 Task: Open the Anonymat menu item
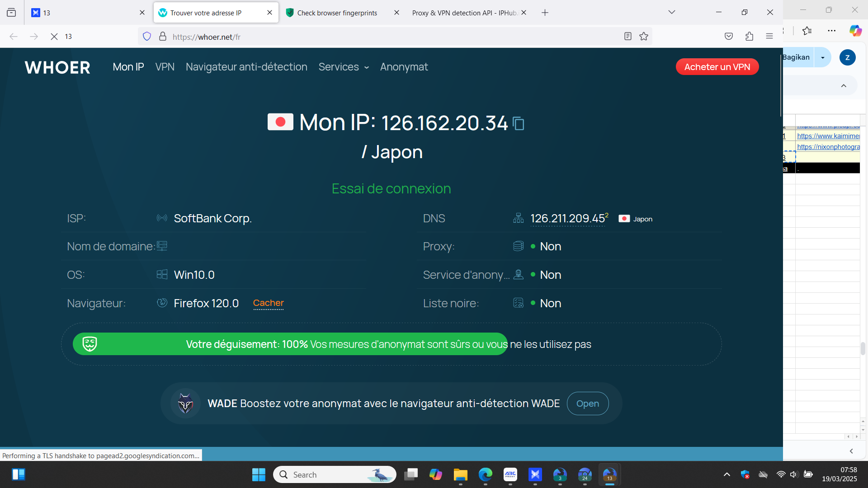pyautogui.click(x=404, y=67)
